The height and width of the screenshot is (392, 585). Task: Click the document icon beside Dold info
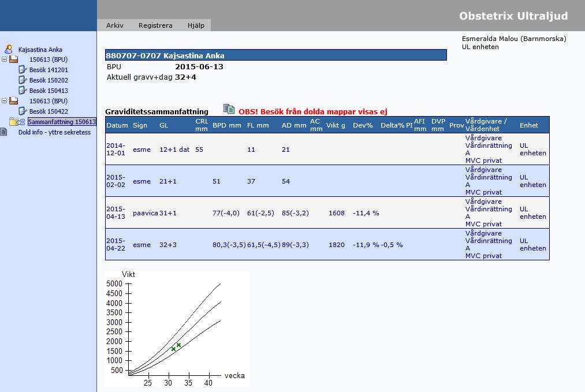tap(3, 132)
